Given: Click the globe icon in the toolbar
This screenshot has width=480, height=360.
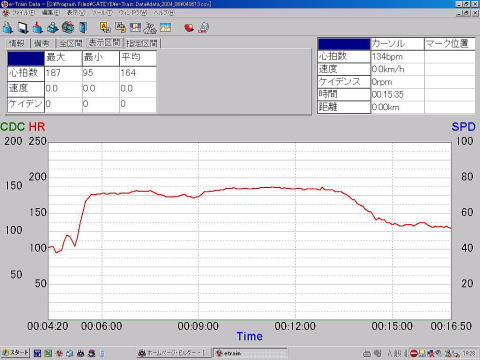Looking at the screenshot, I should [68, 27].
